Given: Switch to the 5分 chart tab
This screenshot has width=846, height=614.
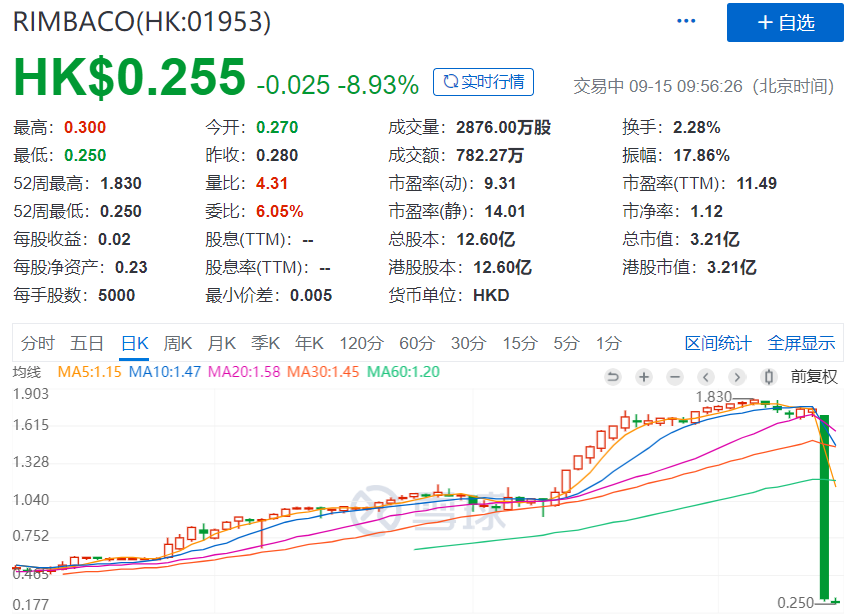Looking at the screenshot, I should [x=566, y=343].
